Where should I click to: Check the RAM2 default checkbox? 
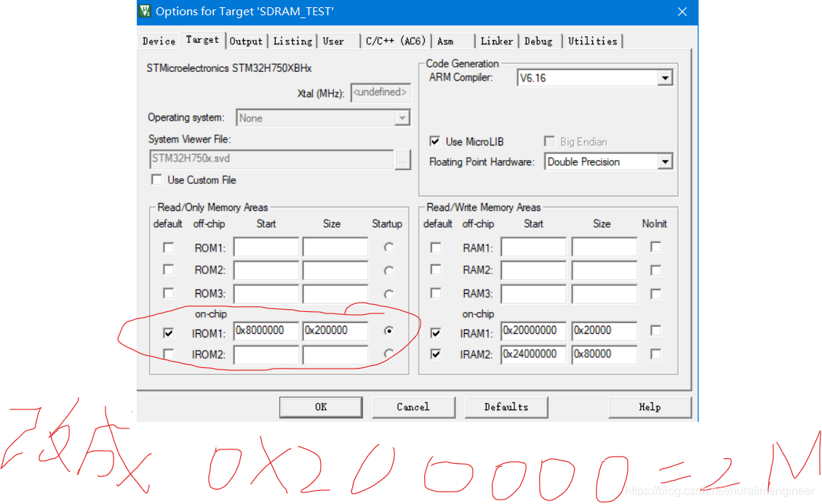tap(436, 270)
